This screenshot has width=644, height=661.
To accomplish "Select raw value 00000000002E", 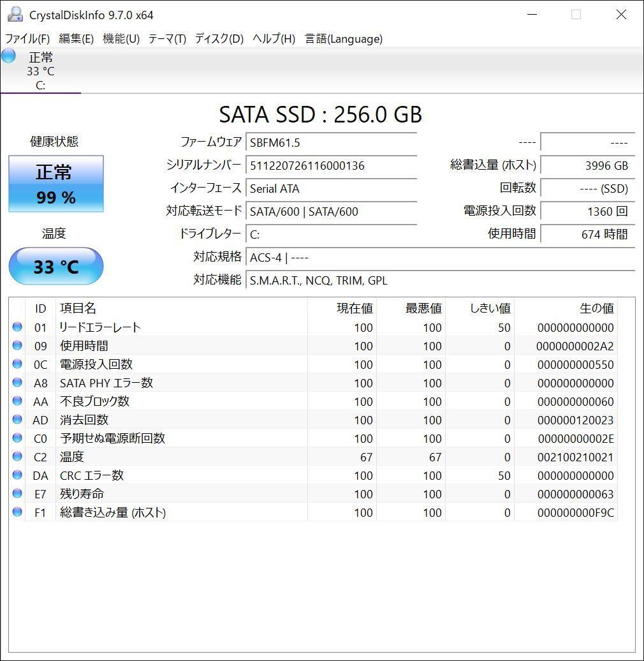I will [576, 439].
